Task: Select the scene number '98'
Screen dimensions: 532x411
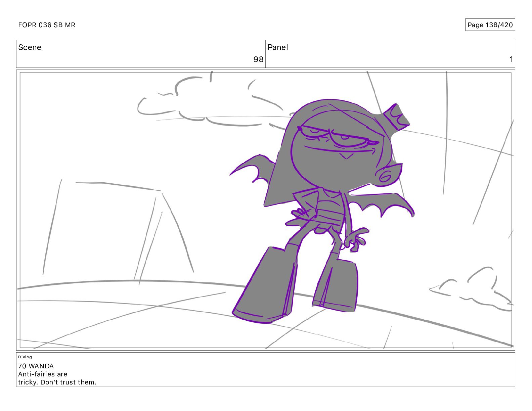Action: tap(258, 59)
